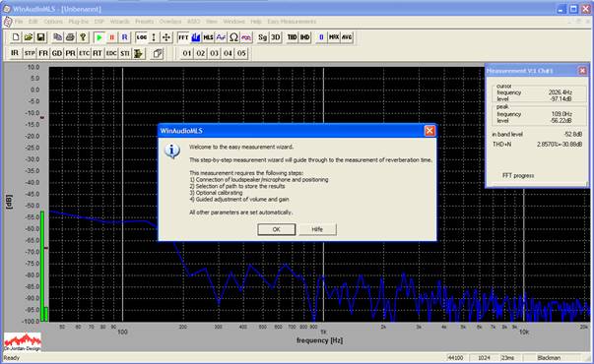Open the Sg signal generator
Image resolution: width=594 pixels, height=364 pixels.
tap(263, 37)
